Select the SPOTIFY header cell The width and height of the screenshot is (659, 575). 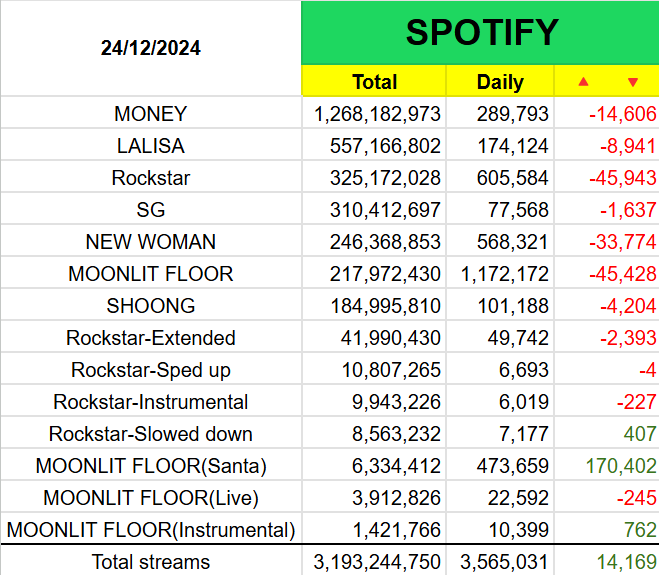[x=480, y=33]
